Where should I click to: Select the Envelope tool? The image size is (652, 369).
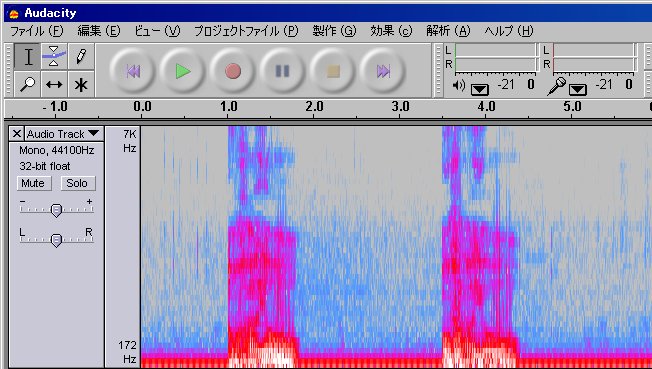click(x=54, y=57)
